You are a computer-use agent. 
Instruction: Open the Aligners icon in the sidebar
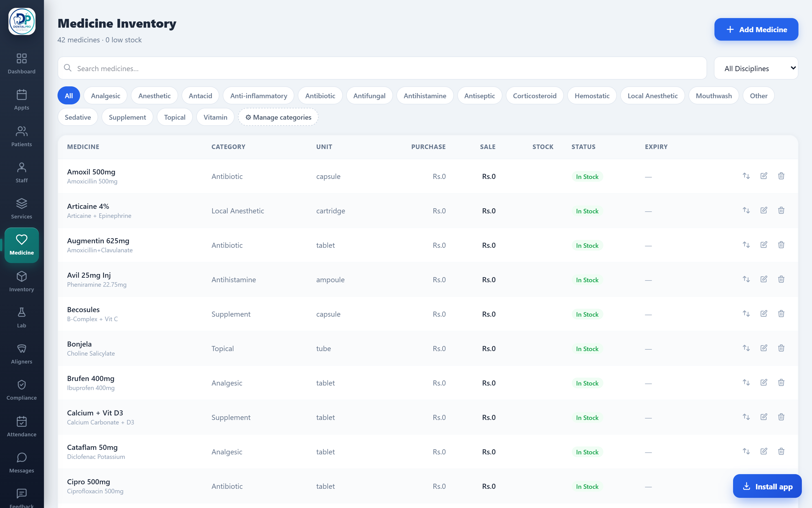pyautogui.click(x=21, y=349)
